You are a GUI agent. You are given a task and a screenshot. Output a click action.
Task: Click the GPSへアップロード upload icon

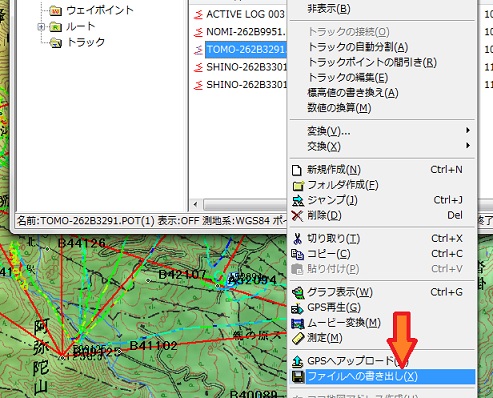pos(297,361)
